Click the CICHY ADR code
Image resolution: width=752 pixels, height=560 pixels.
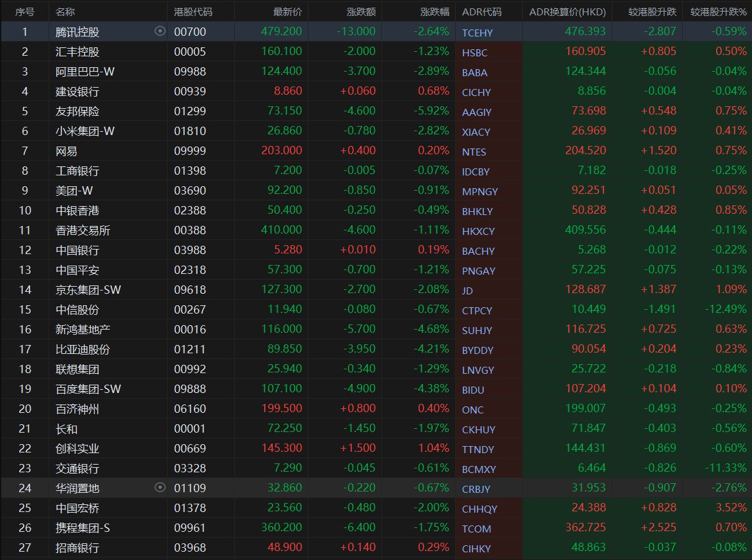(476, 93)
